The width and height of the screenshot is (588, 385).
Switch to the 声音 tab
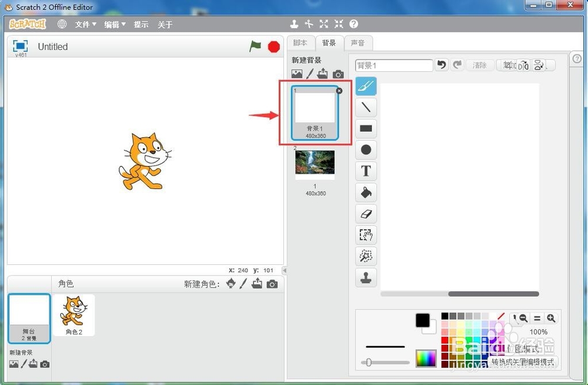pyautogui.click(x=358, y=43)
